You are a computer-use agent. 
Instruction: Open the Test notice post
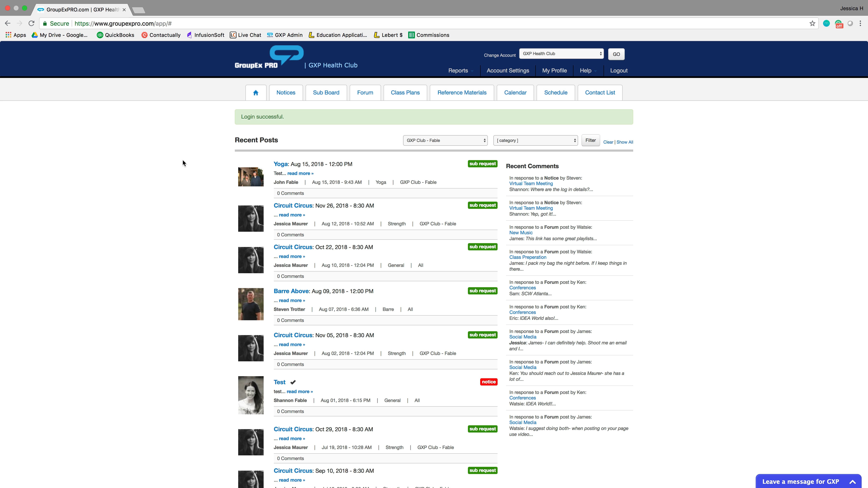tap(279, 382)
